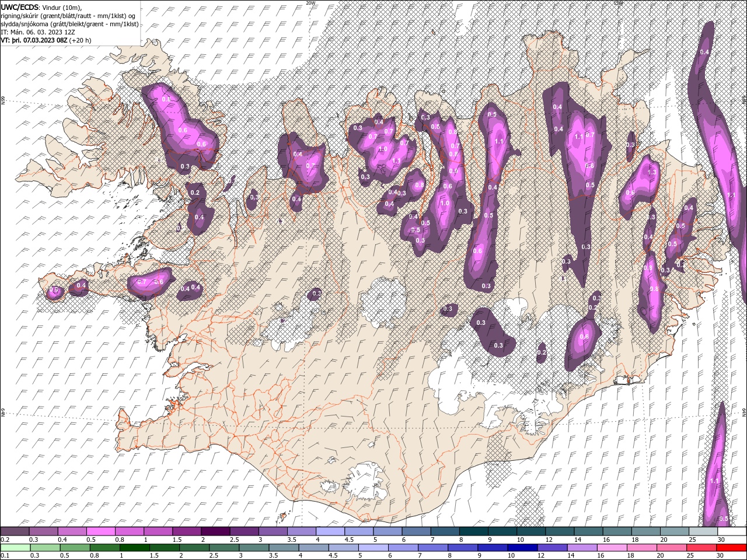Screen dimensions: 747x560
Task: Click top legend swatch between 2 and 2.5
Action: (x=216, y=531)
